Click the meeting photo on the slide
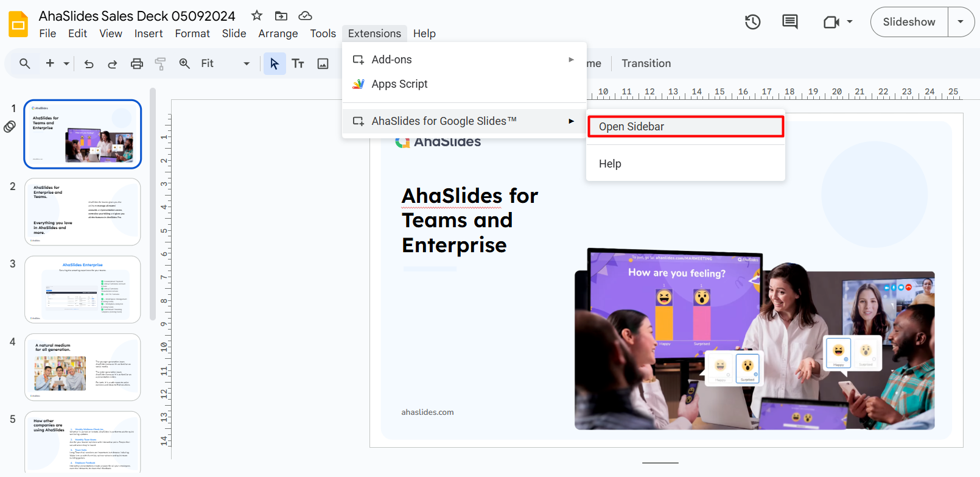This screenshot has height=477, width=980. click(x=755, y=339)
